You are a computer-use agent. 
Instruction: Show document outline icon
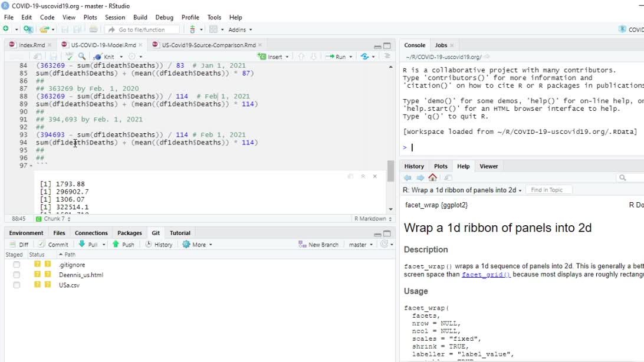coord(387,56)
